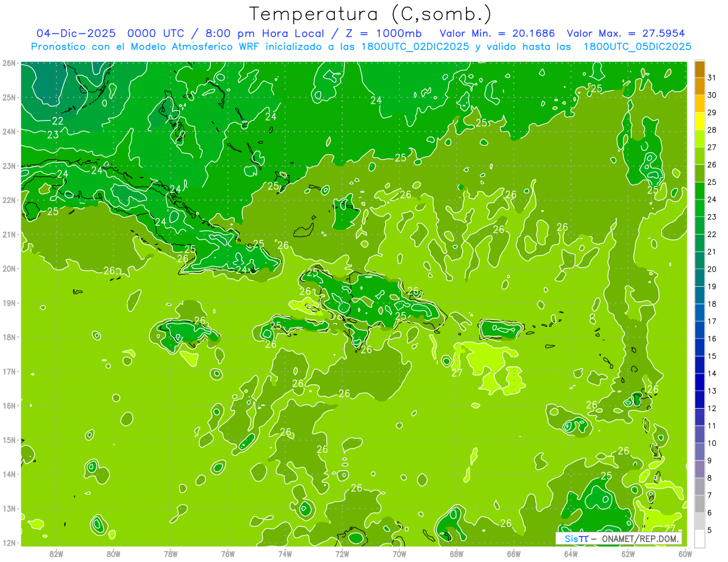Click the '25N' latitude axis label
The height and width of the screenshot is (562, 728).
(x=8, y=97)
